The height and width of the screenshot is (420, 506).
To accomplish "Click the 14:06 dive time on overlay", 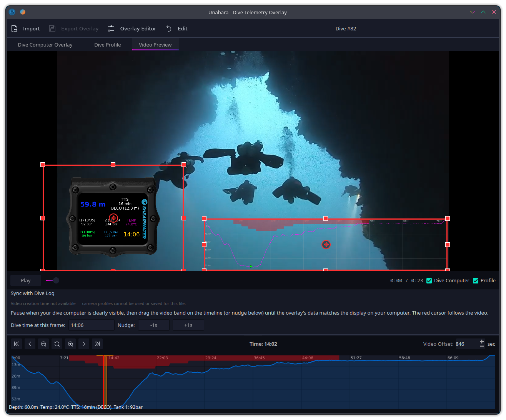I will pos(131,234).
